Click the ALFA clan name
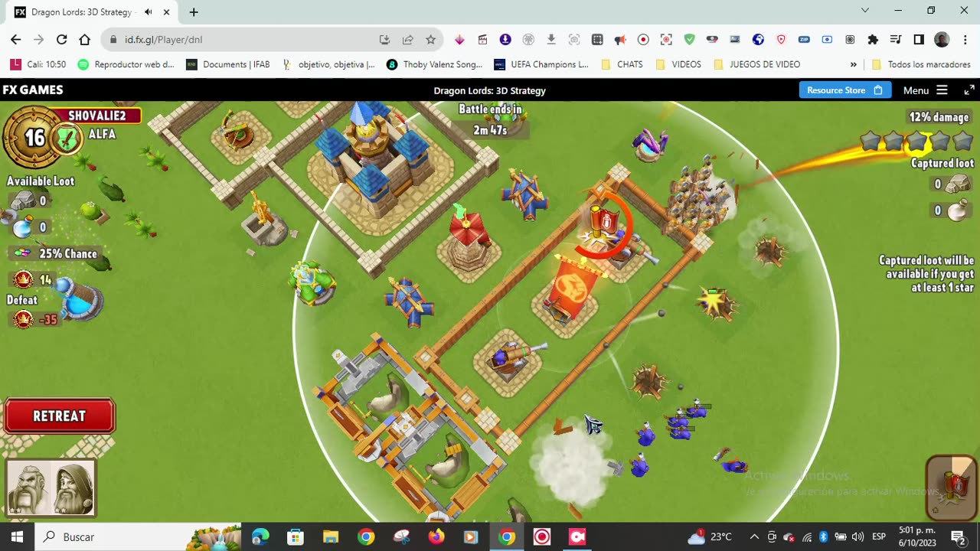The width and height of the screenshot is (980, 551). [101, 135]
